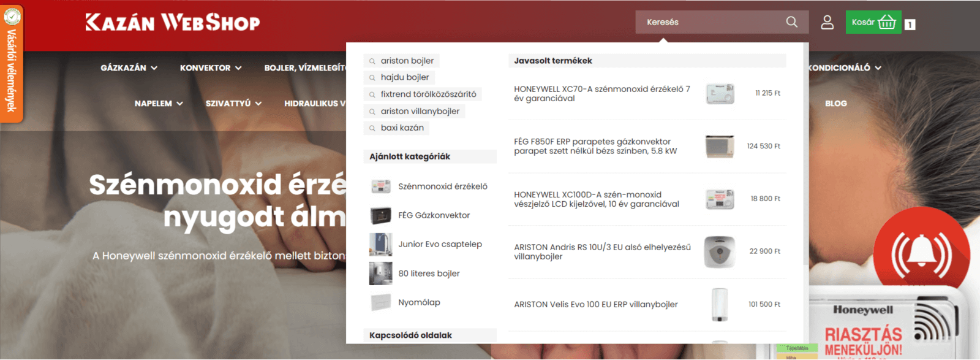Expand the GÁZKAZÁN menu
Screen dimensions: 980x360
pos(129,68)
